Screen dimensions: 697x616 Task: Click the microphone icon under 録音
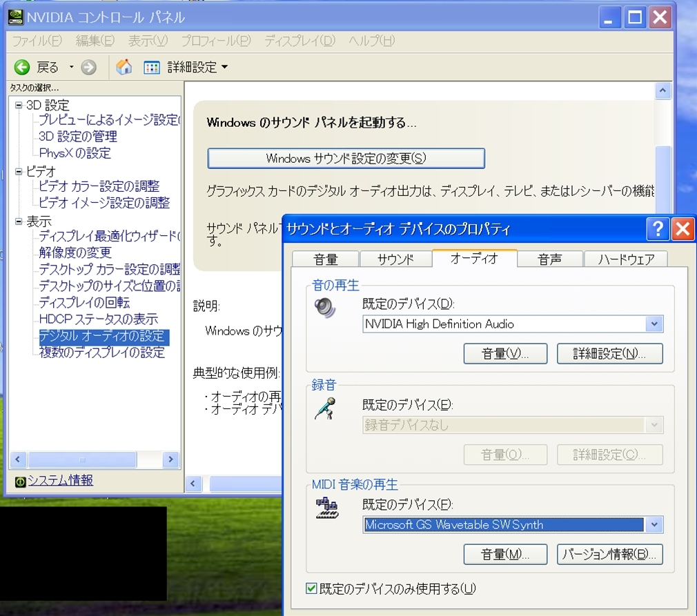325,408
